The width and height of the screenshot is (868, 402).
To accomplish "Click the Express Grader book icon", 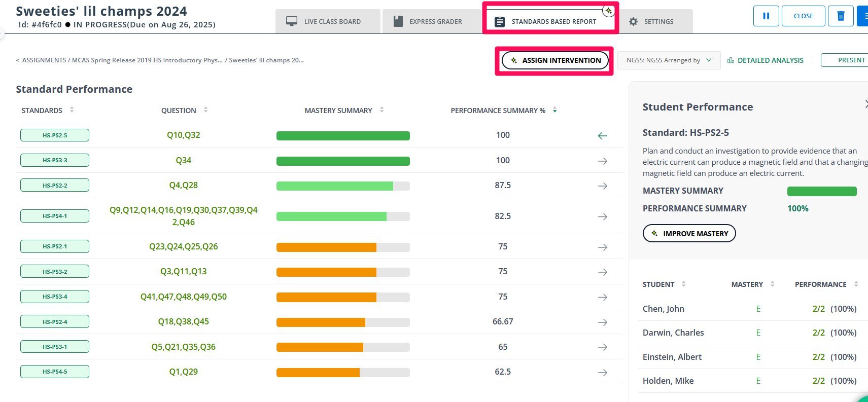I will coord(398,21).
